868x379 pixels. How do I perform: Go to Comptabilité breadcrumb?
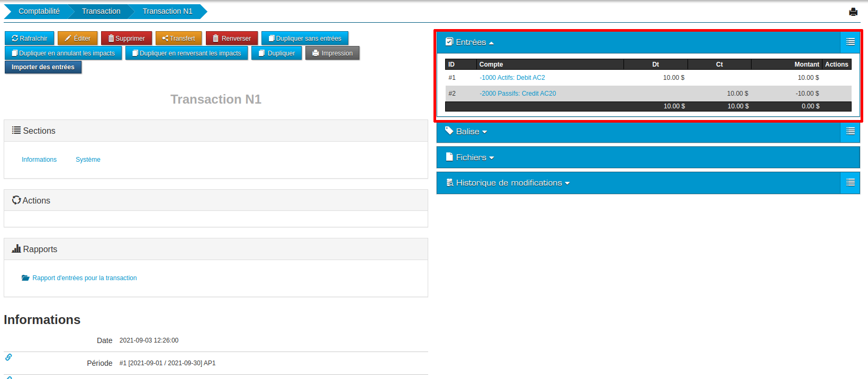click(x=39, y=11)
